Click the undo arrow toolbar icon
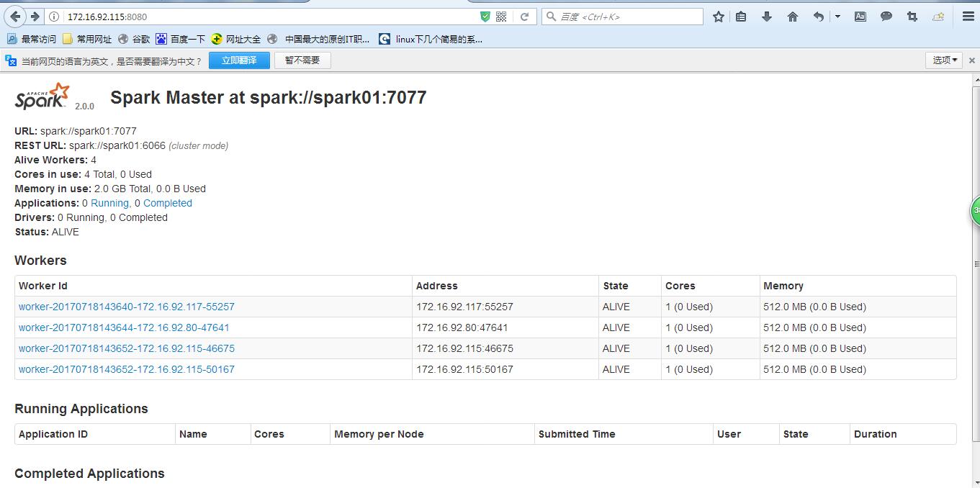This screenshot has height=488, width=980. 819,17
